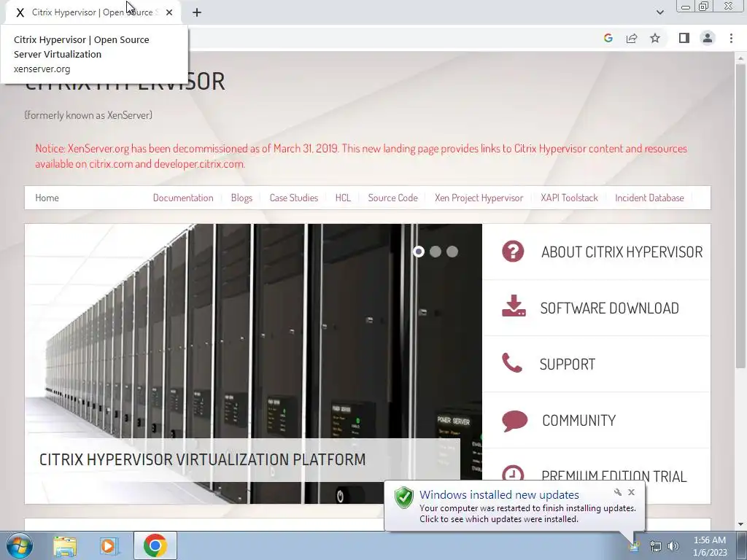Open the Windows Start menu
747x560 pixels.
tap(20, 545)
